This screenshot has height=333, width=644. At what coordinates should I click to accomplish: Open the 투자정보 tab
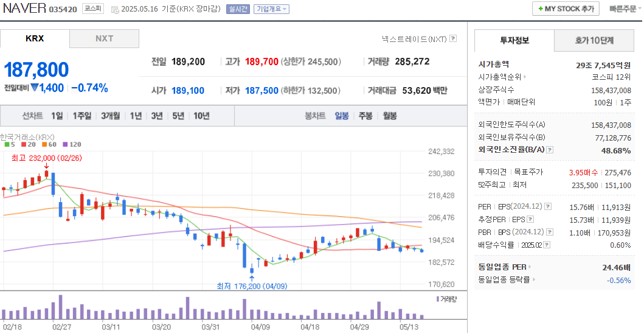tap(514, 40)
